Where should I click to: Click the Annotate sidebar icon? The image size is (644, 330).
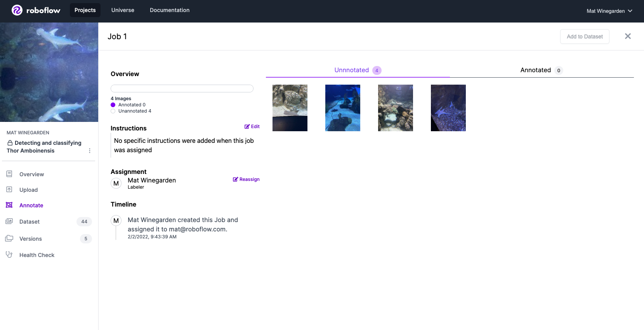9,205
